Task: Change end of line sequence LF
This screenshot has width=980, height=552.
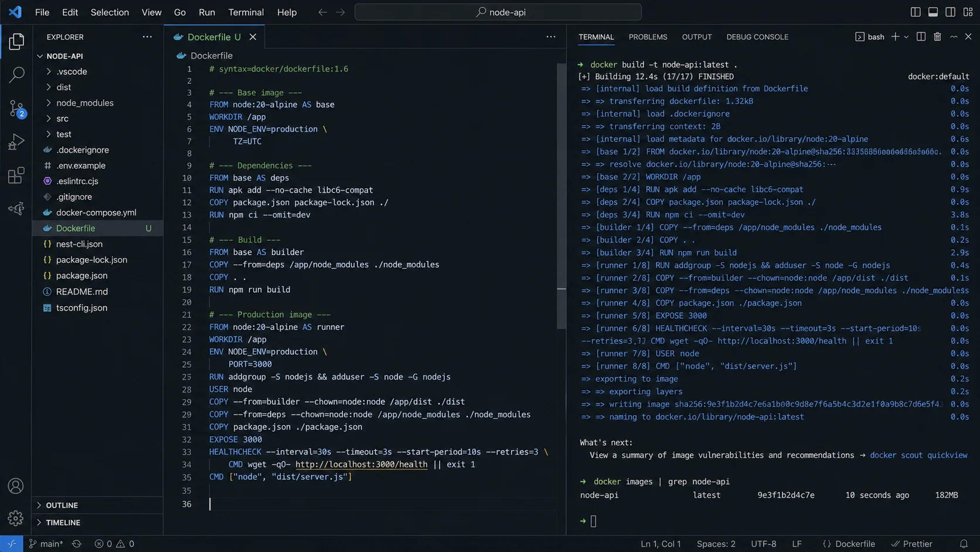Action: click(797, 544)
